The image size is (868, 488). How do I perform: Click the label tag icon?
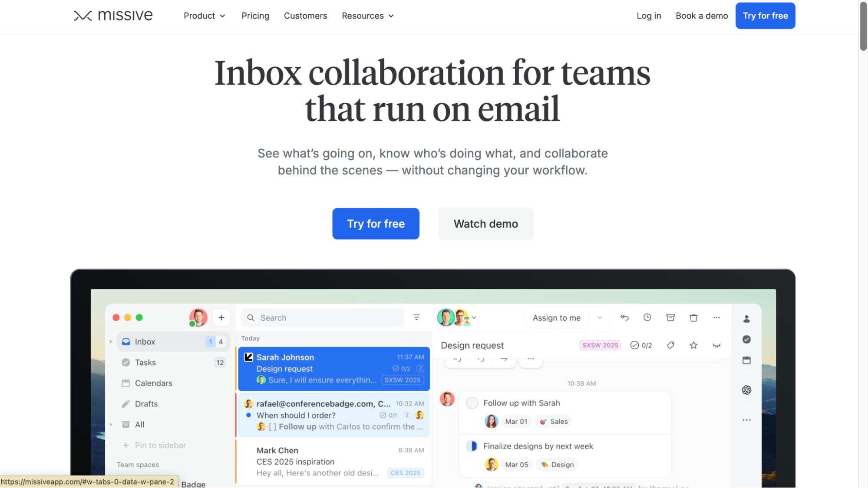tap(670, 345)
